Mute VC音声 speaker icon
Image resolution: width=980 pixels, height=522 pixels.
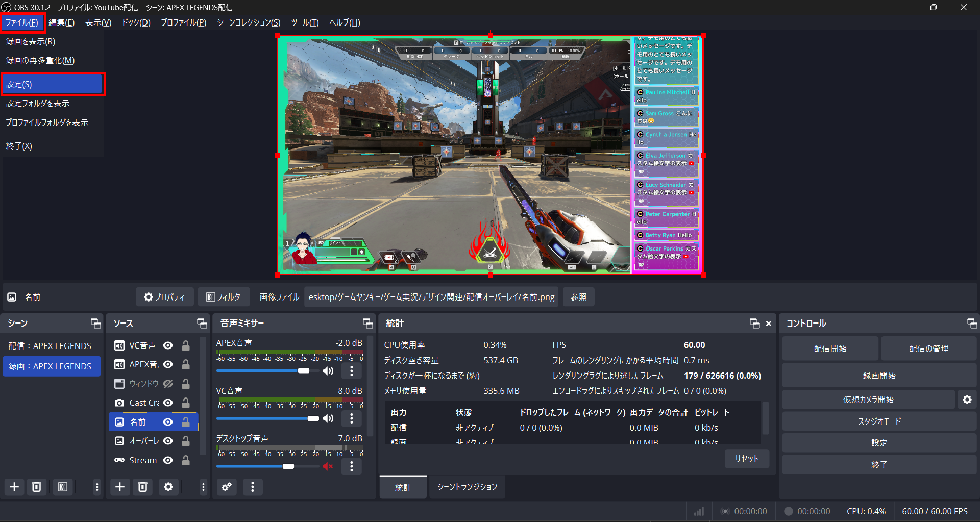tap(328, 418)
